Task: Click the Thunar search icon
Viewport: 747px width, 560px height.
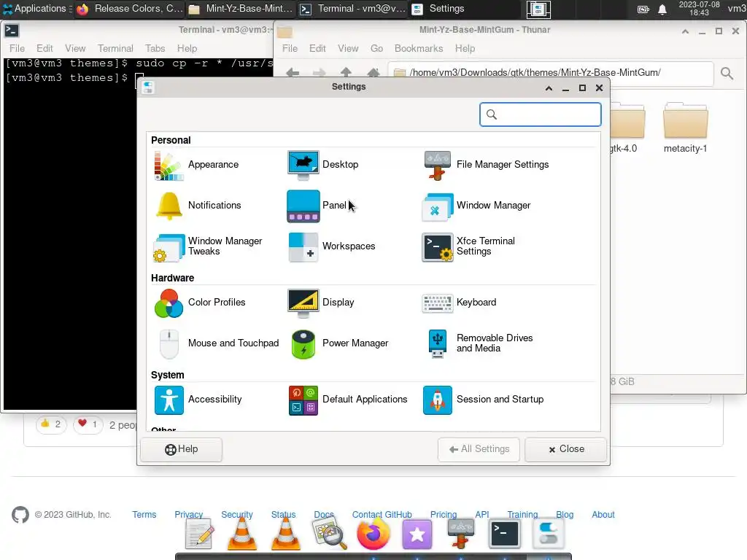Action: 727,73
